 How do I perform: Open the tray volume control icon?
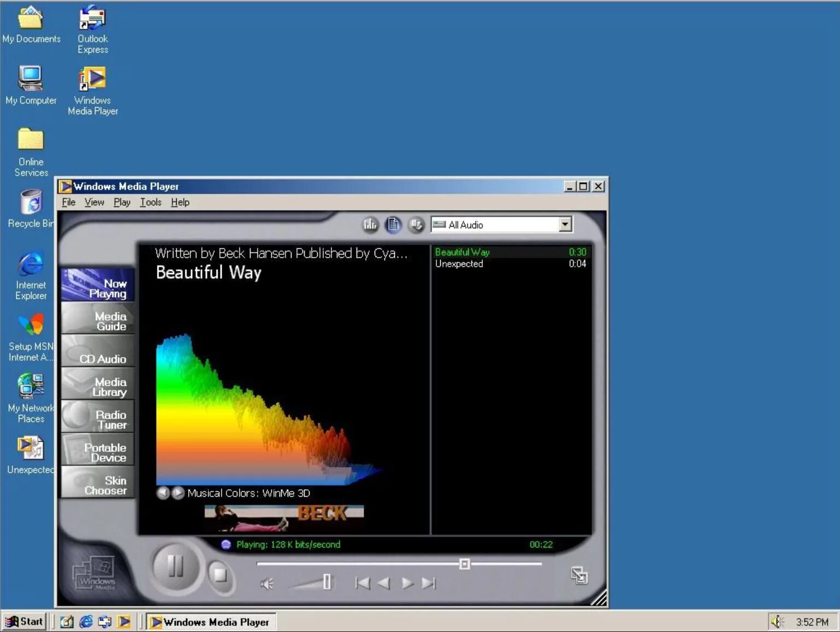pyautogui.click(x=777, y=622)
